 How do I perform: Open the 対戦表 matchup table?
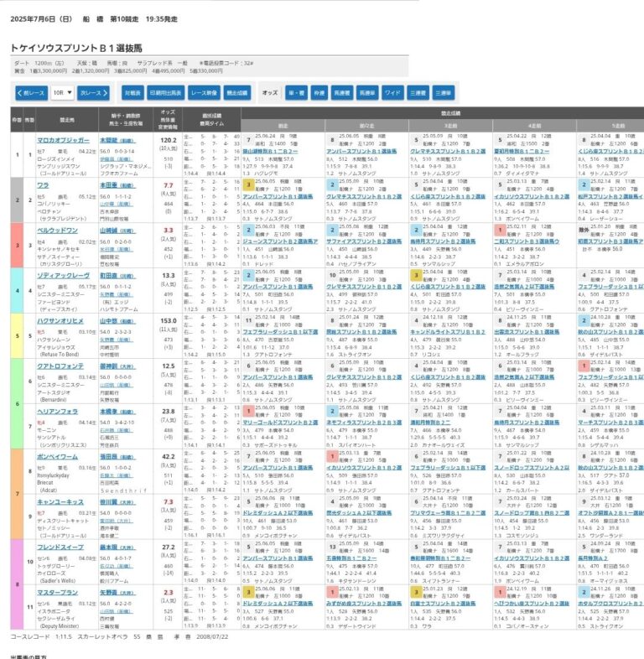[x=132, y=93]
